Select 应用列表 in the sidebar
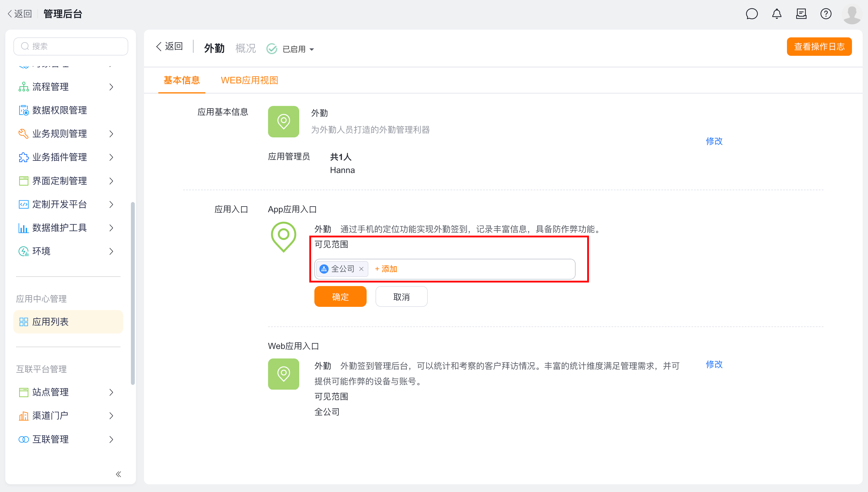This screenshot has height=492, width=868. coord(68,322)
